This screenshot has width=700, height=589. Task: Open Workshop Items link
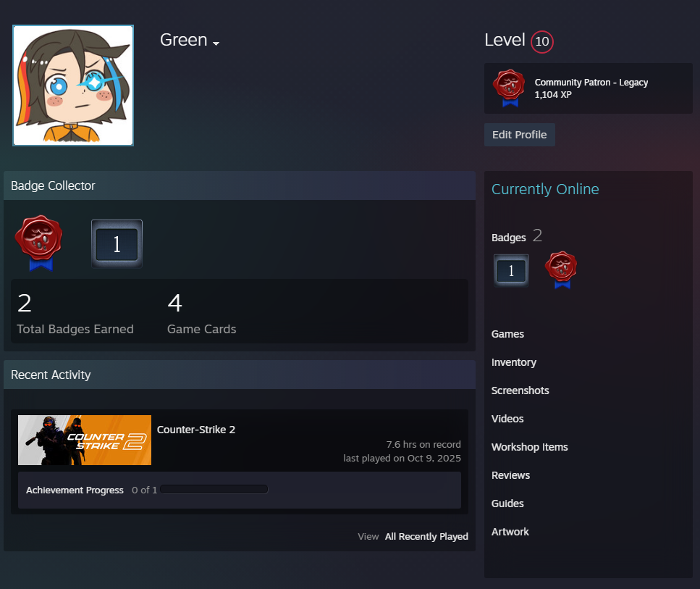click(529, 447)
